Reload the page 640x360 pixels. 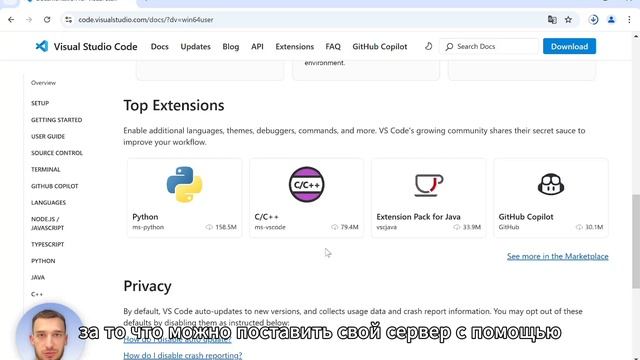coord(47,20)
